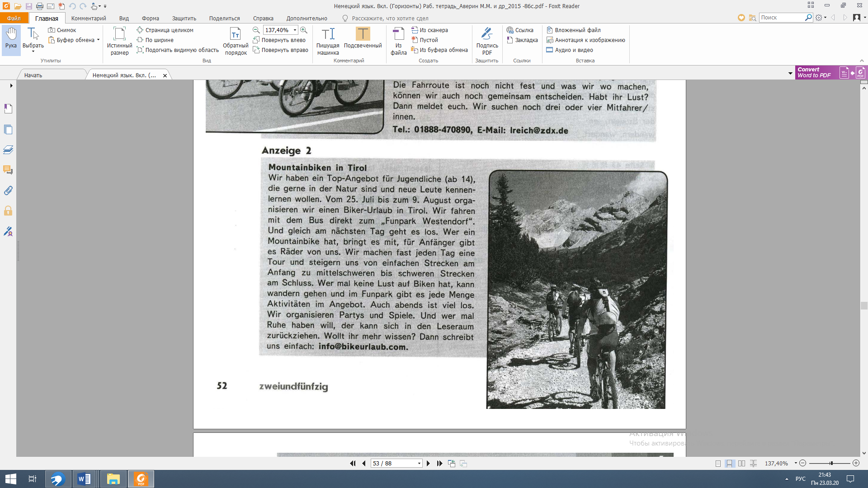868x488 pixels.
Task: Switch to Form (Форма) ribbon tab
Action: click(150, 18)
